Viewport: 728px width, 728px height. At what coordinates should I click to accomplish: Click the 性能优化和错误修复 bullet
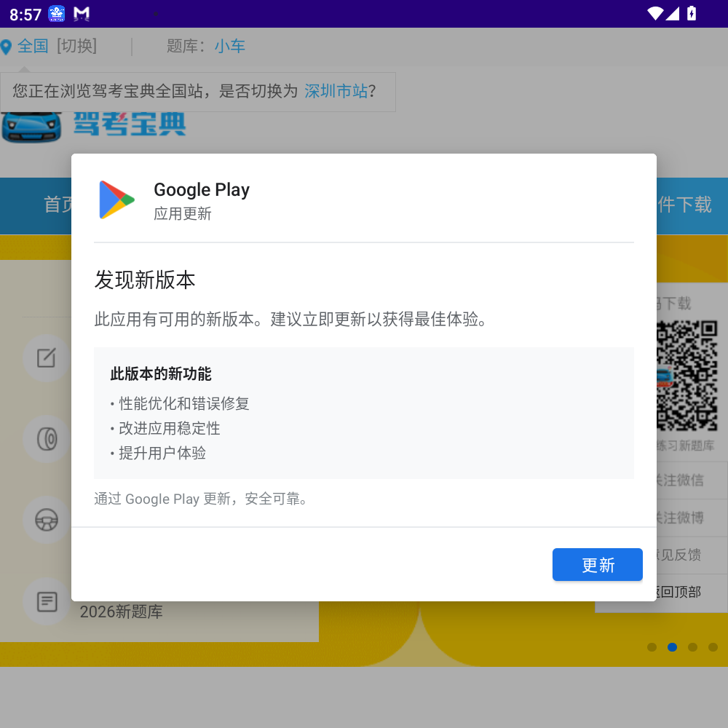click(x=180, y=403)
